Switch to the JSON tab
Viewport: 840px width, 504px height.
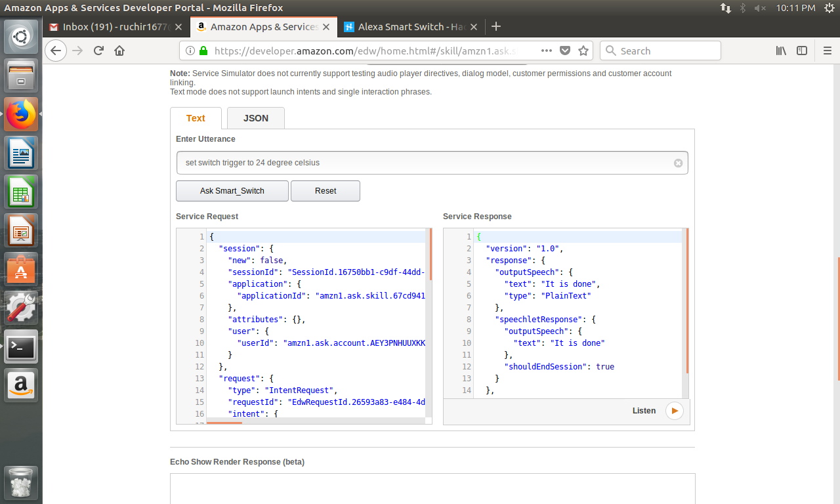coord(256,118)
